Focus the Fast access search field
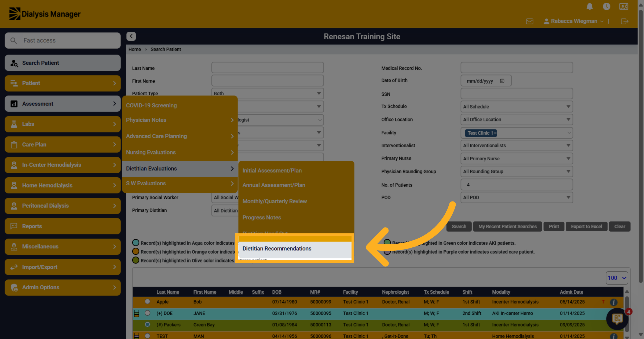The image size is (644, 339). [63, 41]
